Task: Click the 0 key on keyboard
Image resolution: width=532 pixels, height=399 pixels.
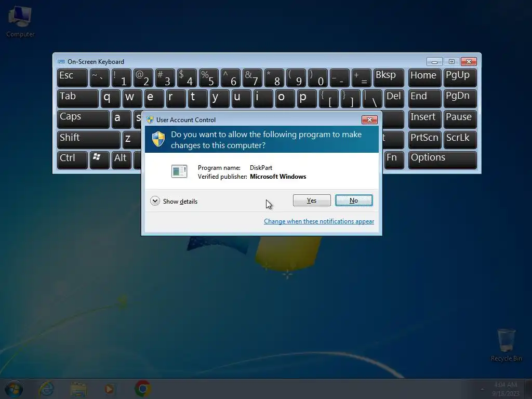Action: (x=318, y=78)
